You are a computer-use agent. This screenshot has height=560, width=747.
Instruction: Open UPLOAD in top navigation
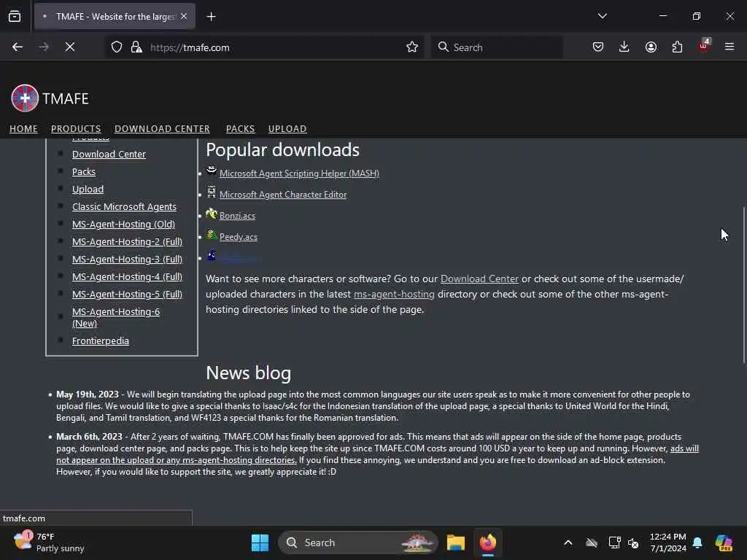point(287,128)
